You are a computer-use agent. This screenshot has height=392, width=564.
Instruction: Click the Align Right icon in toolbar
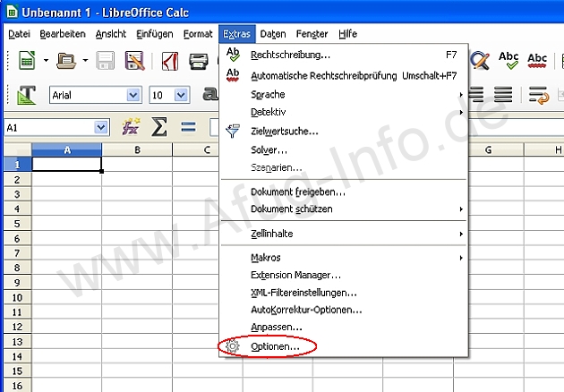476,94
